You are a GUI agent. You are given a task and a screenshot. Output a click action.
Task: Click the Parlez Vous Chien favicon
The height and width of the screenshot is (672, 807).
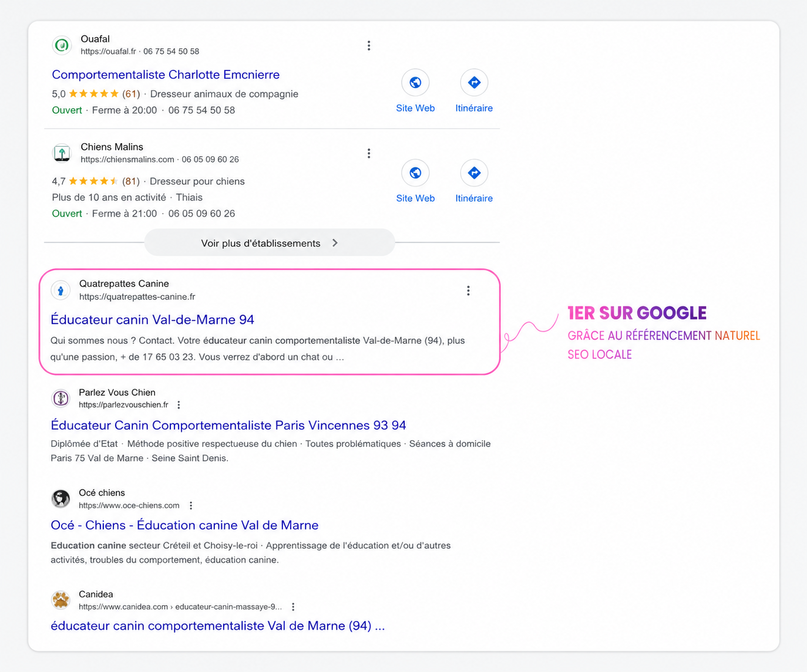click(60, 399)
